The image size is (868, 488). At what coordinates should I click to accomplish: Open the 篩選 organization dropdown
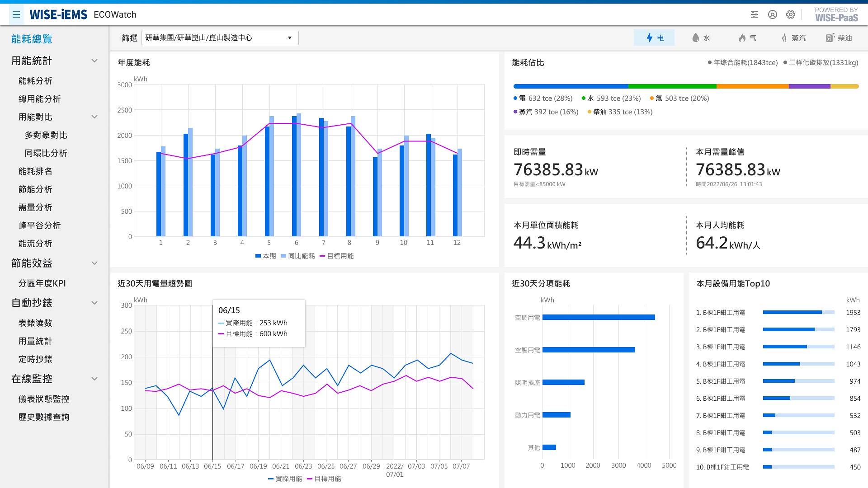[220, 38]
